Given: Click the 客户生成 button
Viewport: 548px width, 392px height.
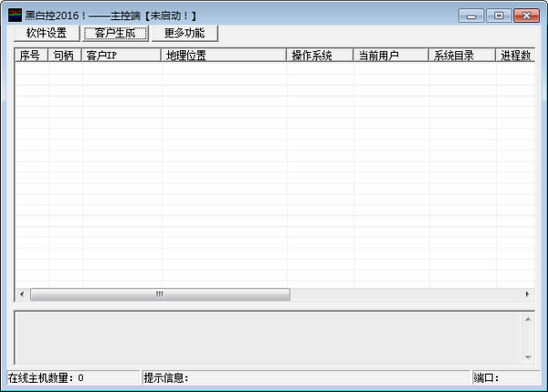Looking at the screenshot, I should click(115, 33).
